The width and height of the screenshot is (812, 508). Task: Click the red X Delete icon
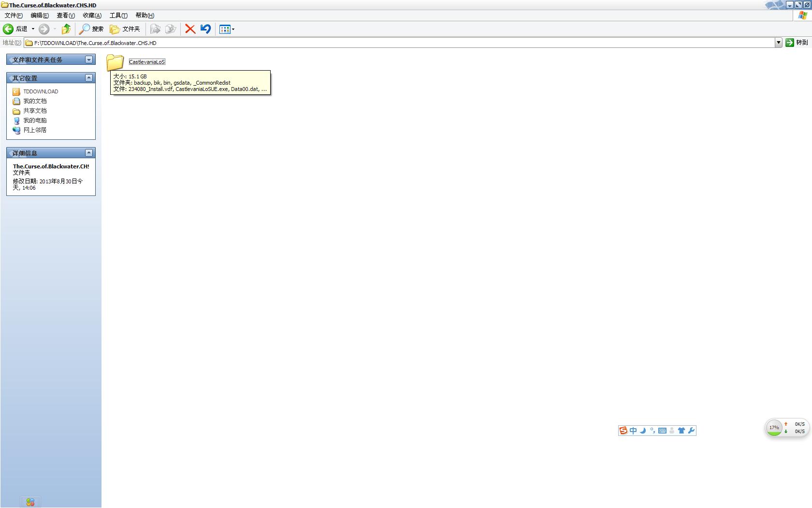point(190,29)
